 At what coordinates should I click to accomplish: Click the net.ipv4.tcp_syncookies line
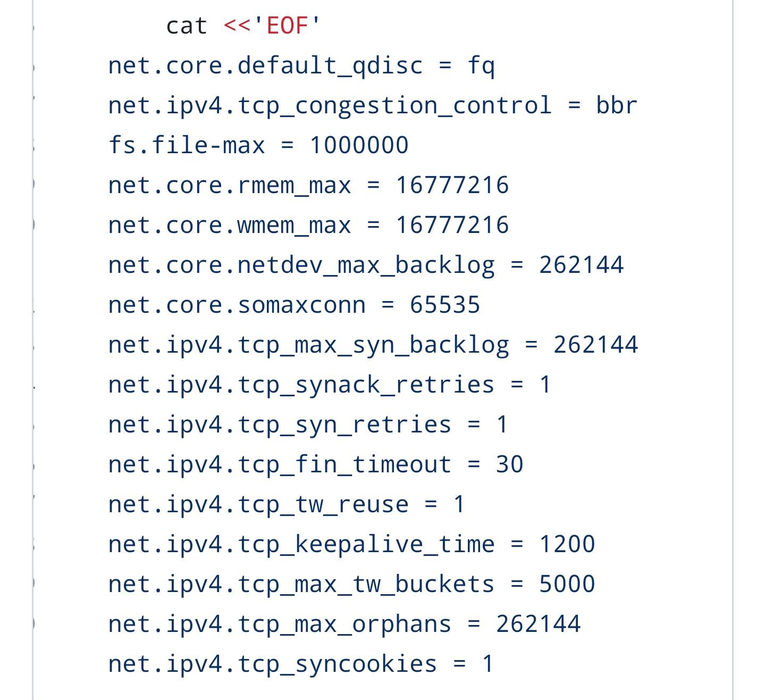click(x=301, y=664)
